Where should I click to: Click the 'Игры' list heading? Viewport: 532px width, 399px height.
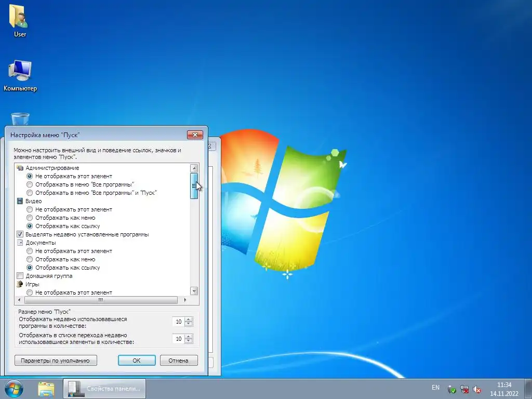(x=32, y=284)
